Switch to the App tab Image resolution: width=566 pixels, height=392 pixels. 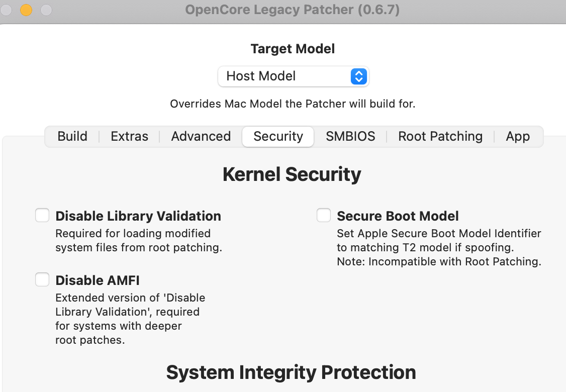coord(518,136)
